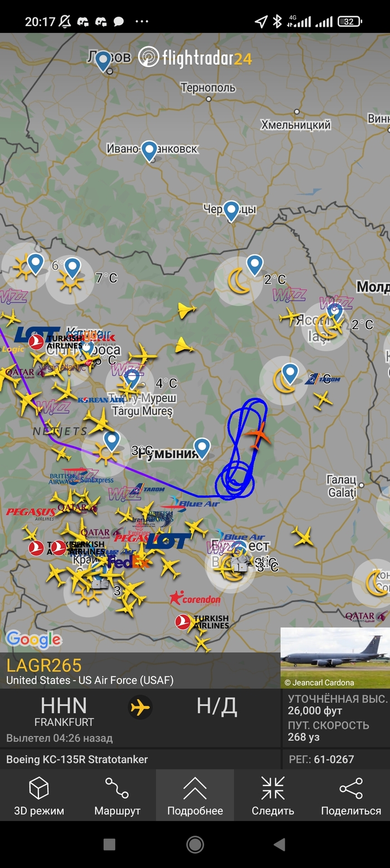Screen dimensions: 390x868
Task: Go back with Android back arrow
Action: pyautogui.click(x=280, y=844)
